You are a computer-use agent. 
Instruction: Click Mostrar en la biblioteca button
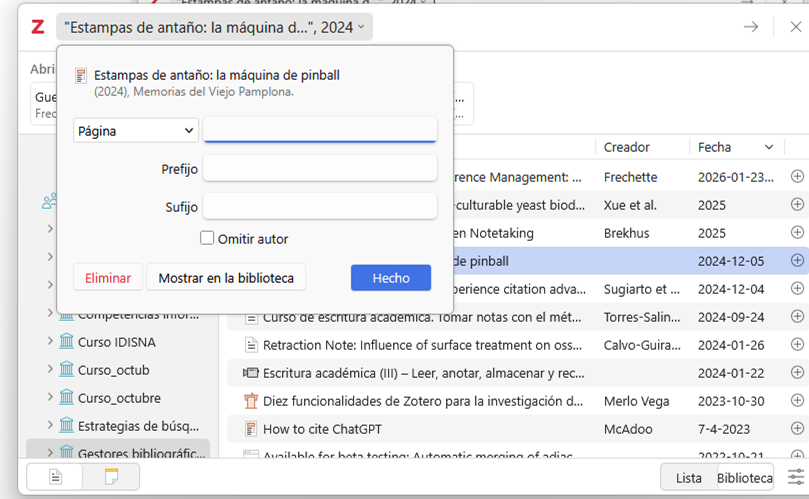226,278
